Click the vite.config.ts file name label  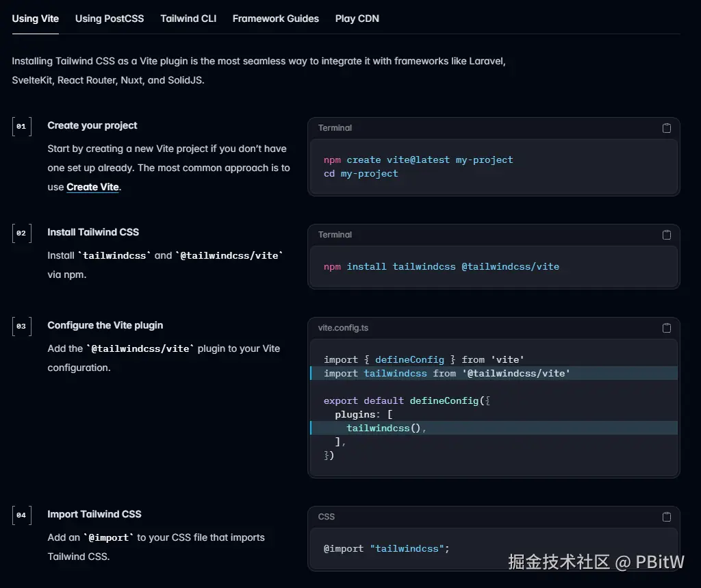click(x=343, y=328)
